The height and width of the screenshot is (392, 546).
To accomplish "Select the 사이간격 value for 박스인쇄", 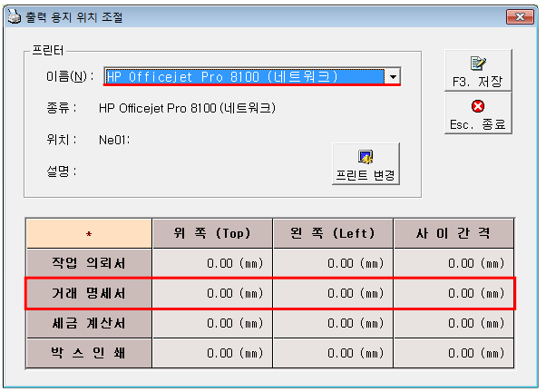I will pyautogui.click(x=453, y=353).
